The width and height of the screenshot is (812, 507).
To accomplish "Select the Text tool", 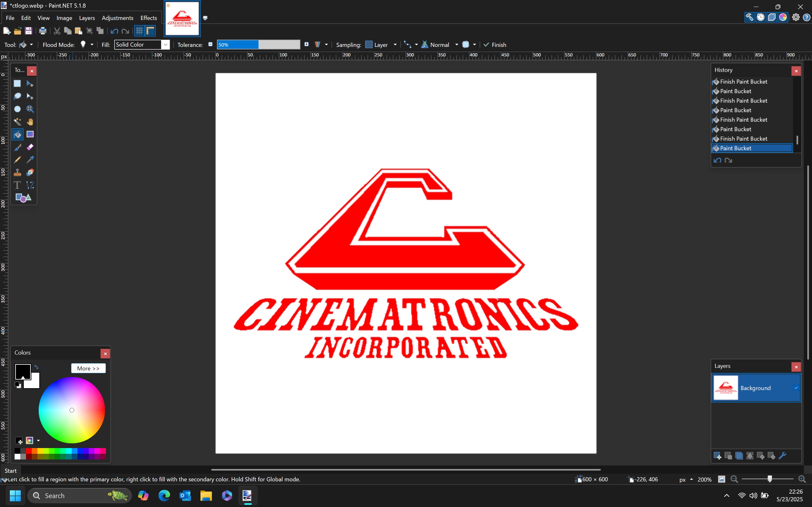I will (x=17, y=185).
